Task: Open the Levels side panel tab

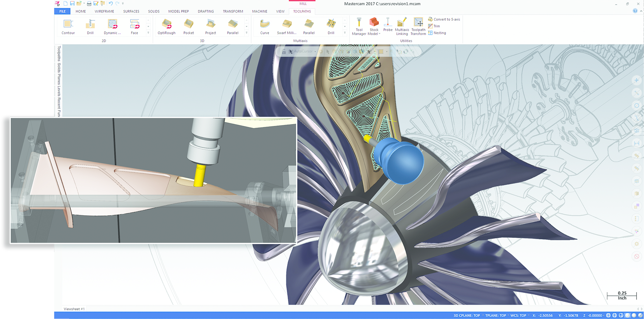Action: [x=59, y=91]
